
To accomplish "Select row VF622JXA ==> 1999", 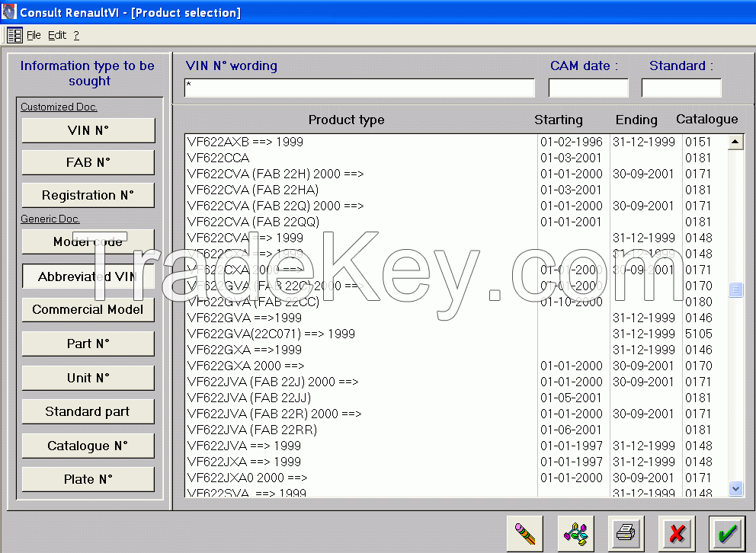I will coord(456,462).
